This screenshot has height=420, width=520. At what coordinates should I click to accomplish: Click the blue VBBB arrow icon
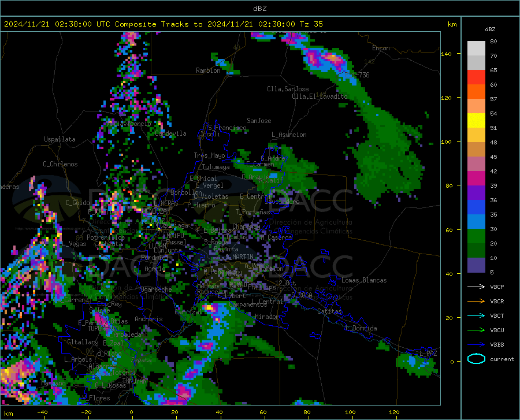(476, 345)
